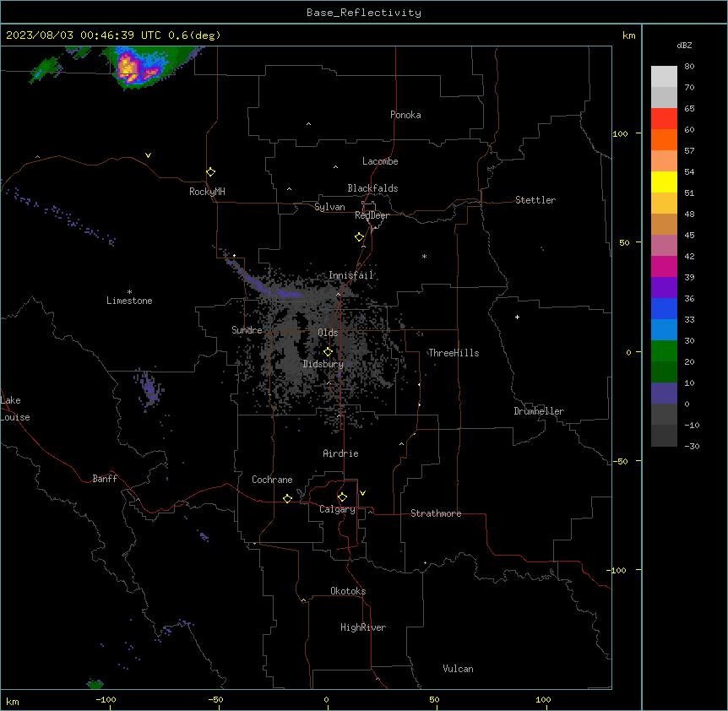Select the Strathmore label

436,513
